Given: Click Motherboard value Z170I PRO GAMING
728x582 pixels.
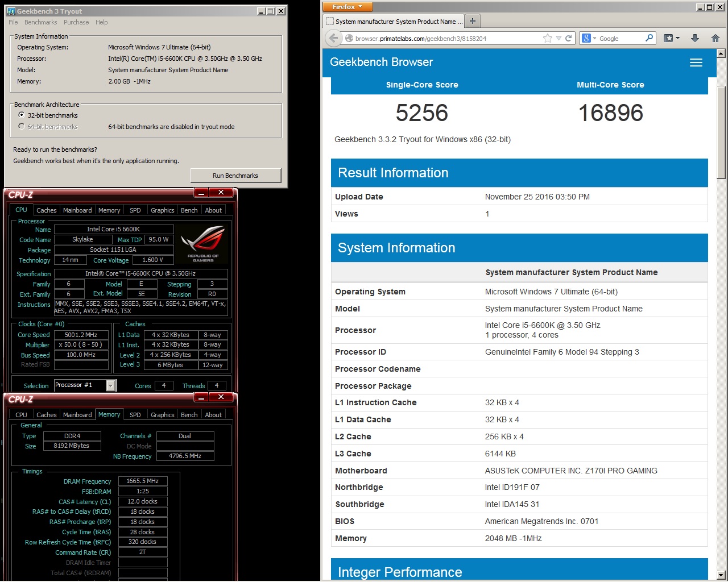Looking at the screenshot, I should pos(571,471).
